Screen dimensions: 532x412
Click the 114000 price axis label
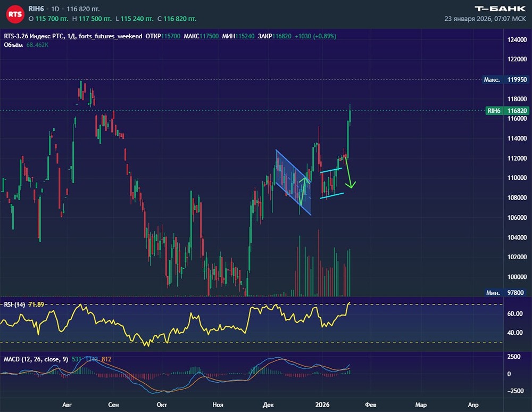[517, 138]
